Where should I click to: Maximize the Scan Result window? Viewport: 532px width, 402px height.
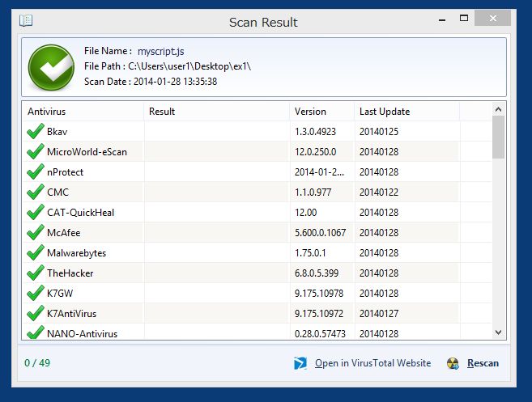click(464, 18)
